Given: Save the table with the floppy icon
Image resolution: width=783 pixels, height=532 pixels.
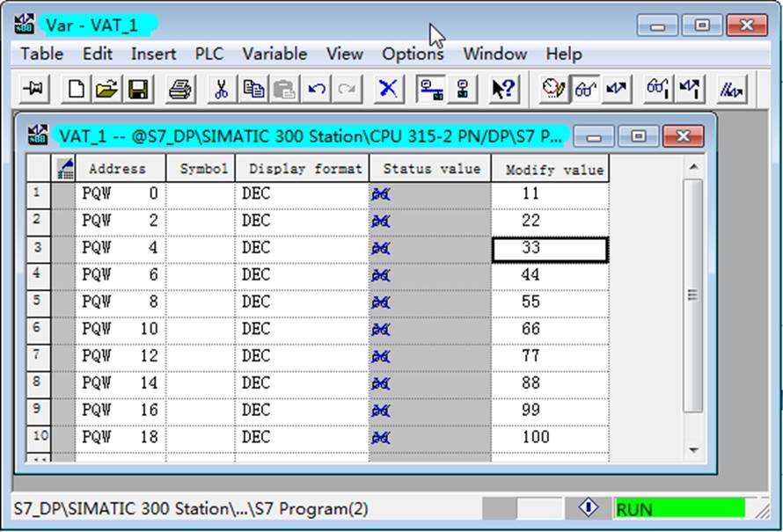Looking at the screenshot, I should tap(138, 90).
